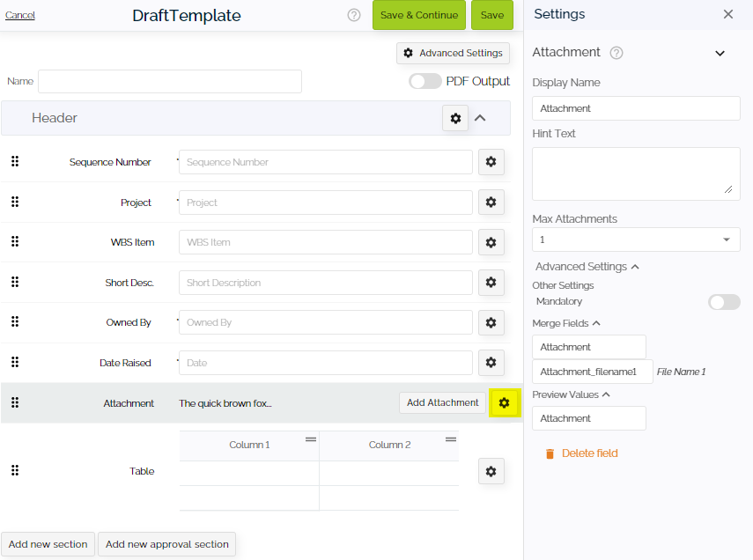The width and height of the screenshot is (753, 560).
Task: Click 'Other Settings' label
Action: [x=563, y=286]
